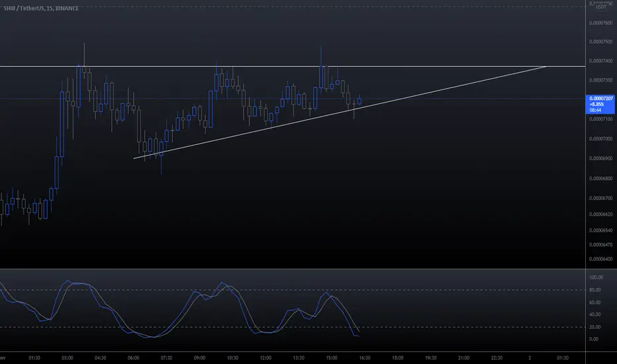Click the 0.00007300 price axis label
This screenshot has width=617, height=364.
pos(601,80)
